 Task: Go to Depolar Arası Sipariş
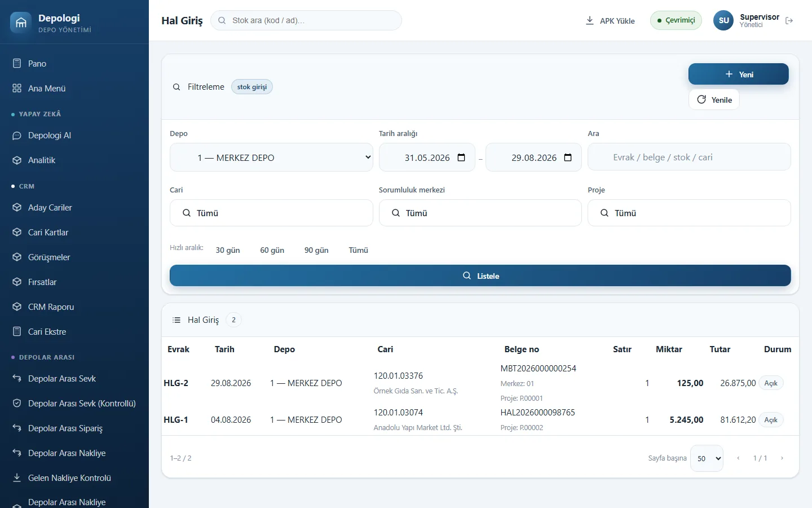(x=74, y=428)
